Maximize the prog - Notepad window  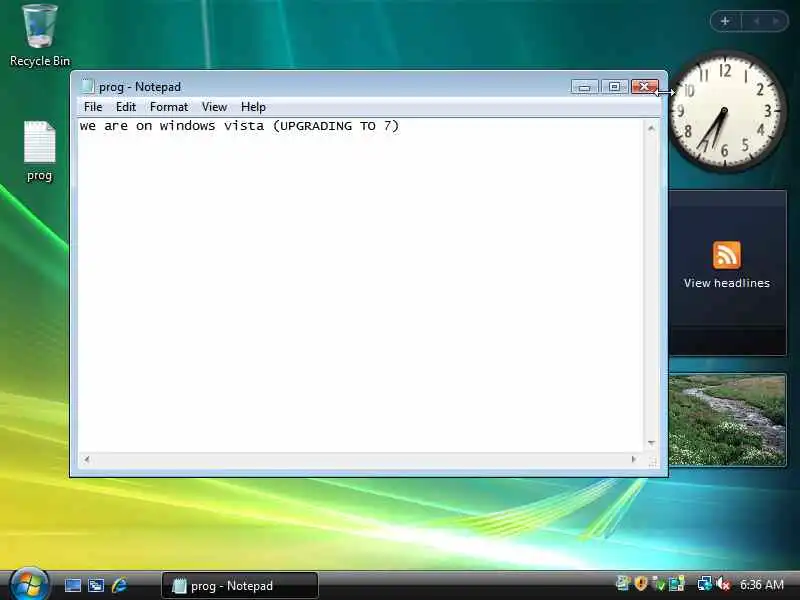tap(615, 87)
